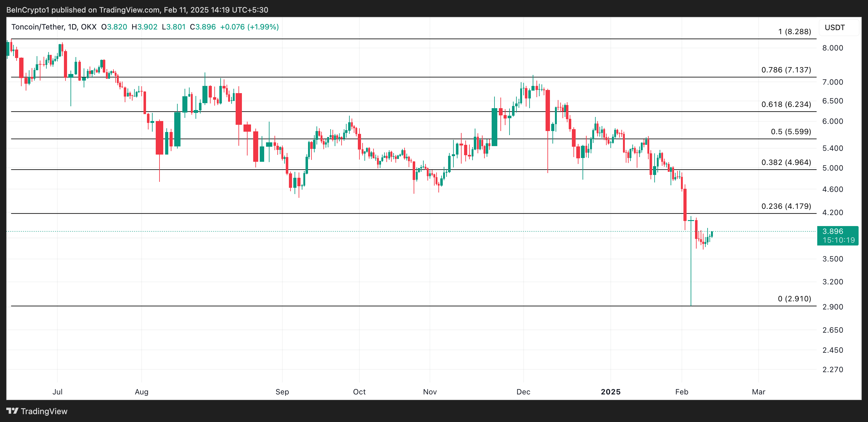Screen dimensions: 868x422
Task: Click the Feb time axis marker
Action: pyautogui.click(x=681, y=392)
